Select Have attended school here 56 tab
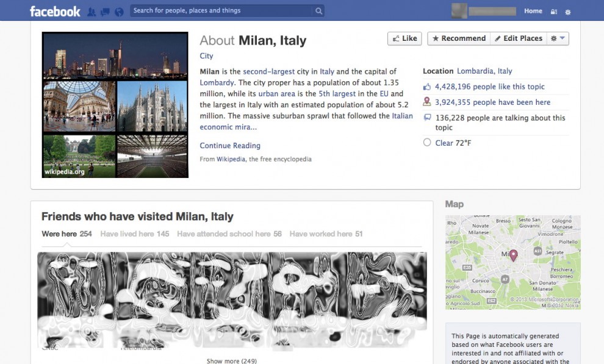The height and width of the screenshot is (364, 604). 229,234
